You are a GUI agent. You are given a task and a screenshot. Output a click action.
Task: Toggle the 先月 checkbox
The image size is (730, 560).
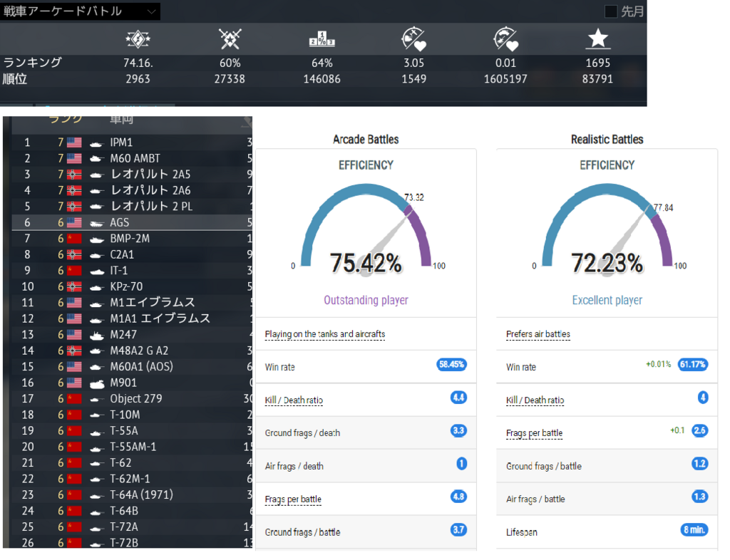[611, 11]
